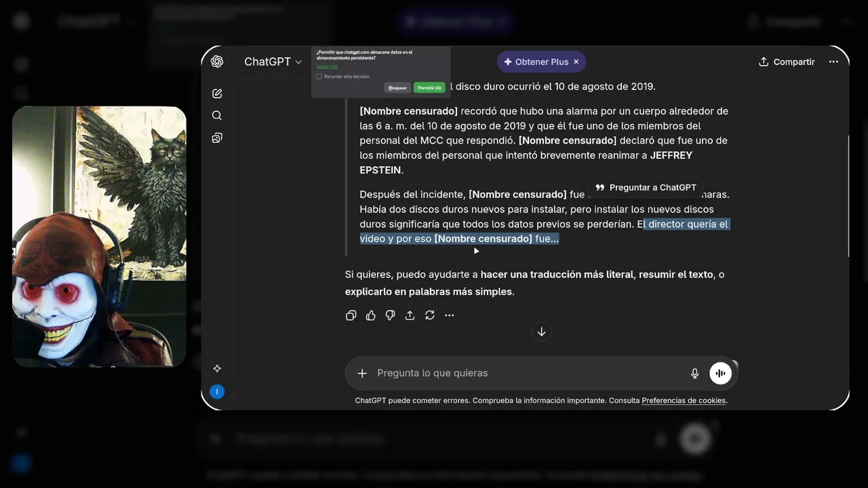Click the disclaimer 'ChatGPT puede cometer errores'

click(x=412, y=401)
